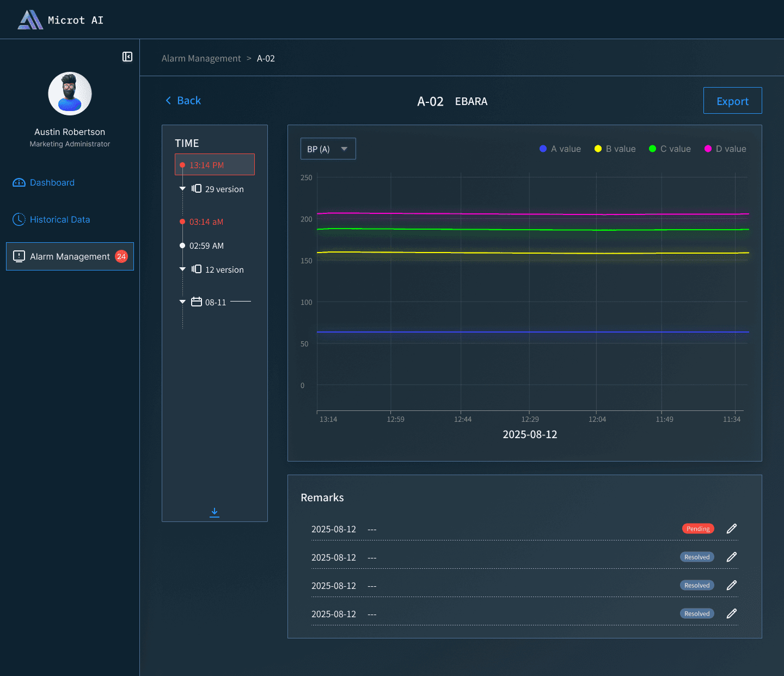Expand the 12 version group

tap(182, 269)
